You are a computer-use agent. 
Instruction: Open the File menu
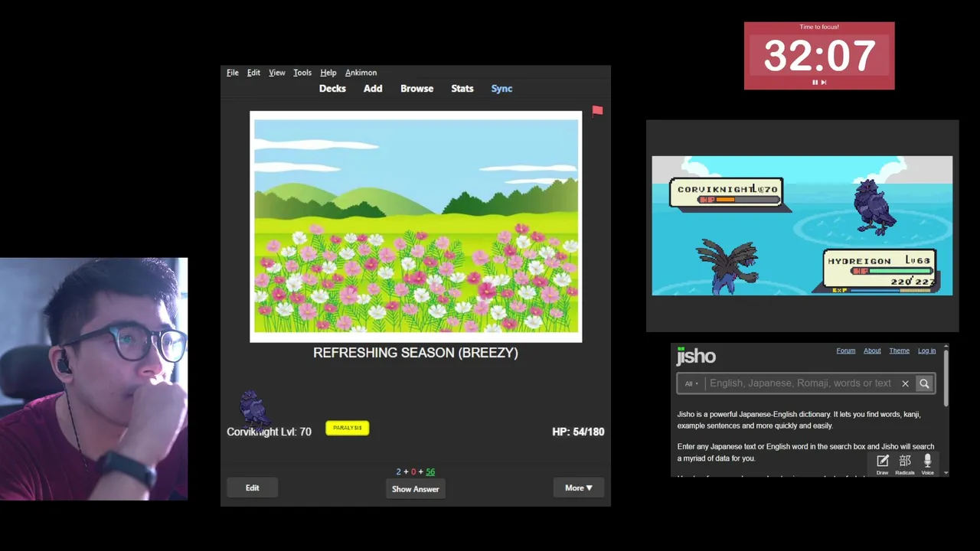(x=233, y=73)
